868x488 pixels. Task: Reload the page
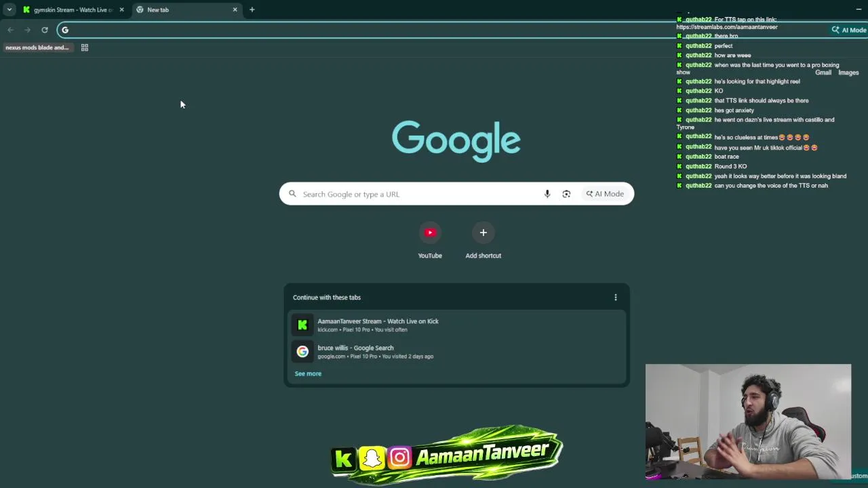pos(45,30)
